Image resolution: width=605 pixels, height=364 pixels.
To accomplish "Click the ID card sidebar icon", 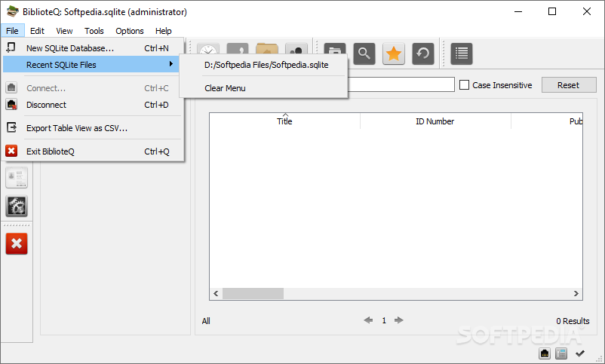I will [17, 177].
